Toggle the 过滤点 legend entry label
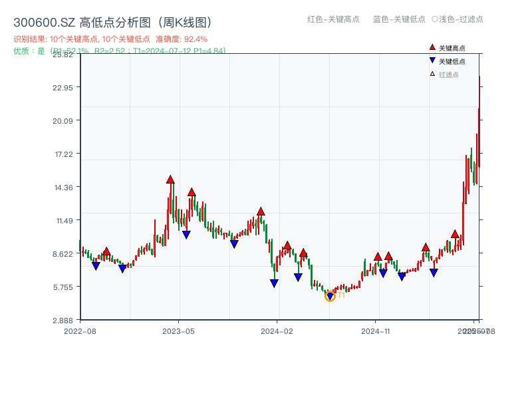532x399 pixels. [448, 74]
